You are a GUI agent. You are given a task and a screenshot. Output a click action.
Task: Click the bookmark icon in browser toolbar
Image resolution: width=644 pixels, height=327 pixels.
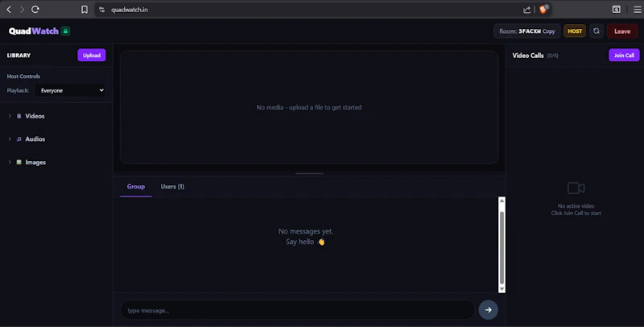tap(85, 10)
